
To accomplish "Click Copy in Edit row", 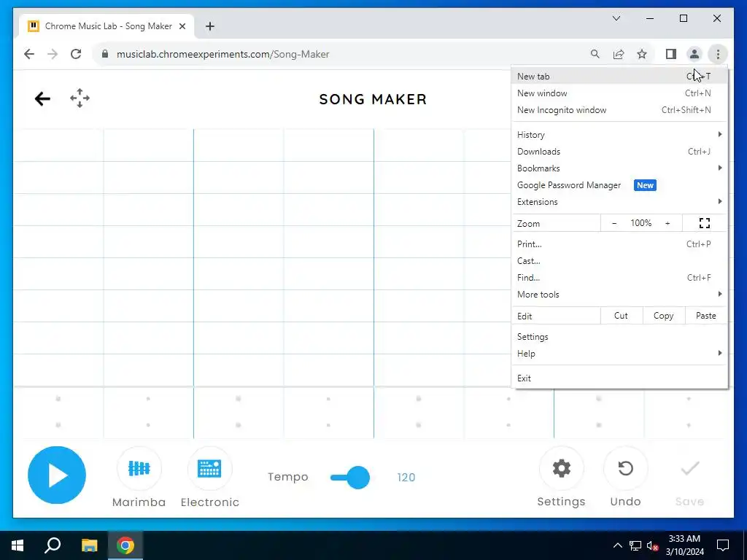I will pyautogui.click(x=663, y=315).
